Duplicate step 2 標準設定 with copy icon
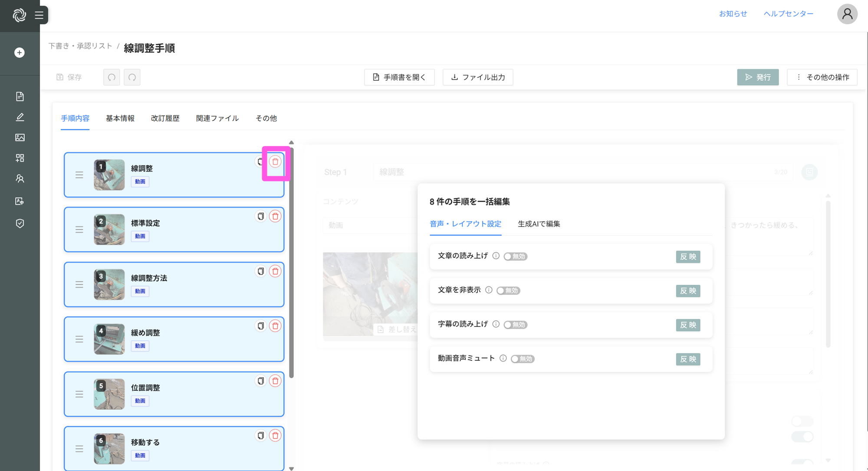The height and width of the screenshot is (471, 868). tap(260, 216)
